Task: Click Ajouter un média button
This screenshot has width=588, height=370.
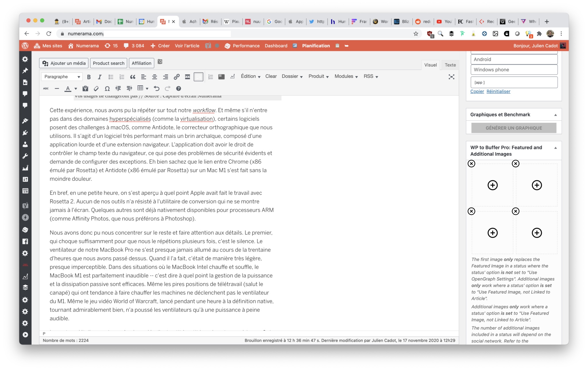Action: (x=64, y=63)
